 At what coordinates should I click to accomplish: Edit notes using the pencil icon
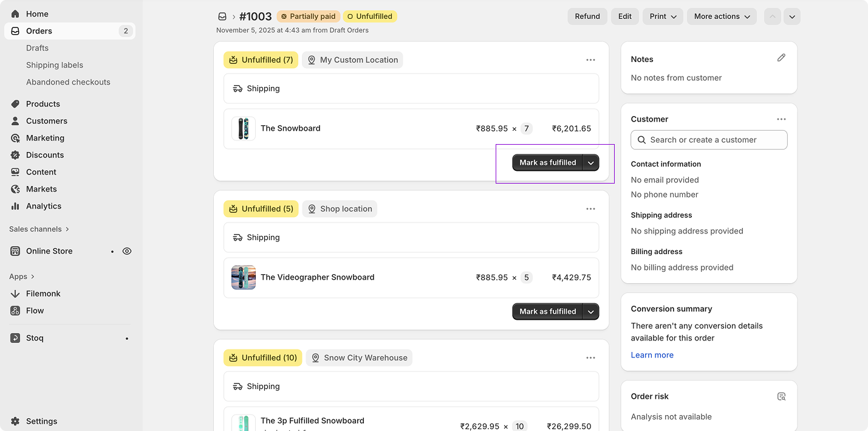[x=781, y=57]
